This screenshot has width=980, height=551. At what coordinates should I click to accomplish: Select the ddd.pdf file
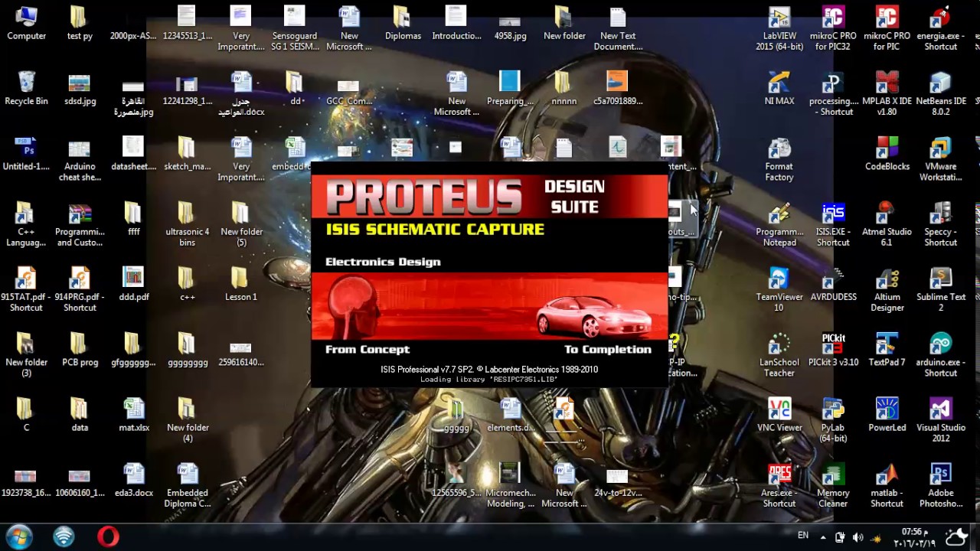[x=133, y=285]
